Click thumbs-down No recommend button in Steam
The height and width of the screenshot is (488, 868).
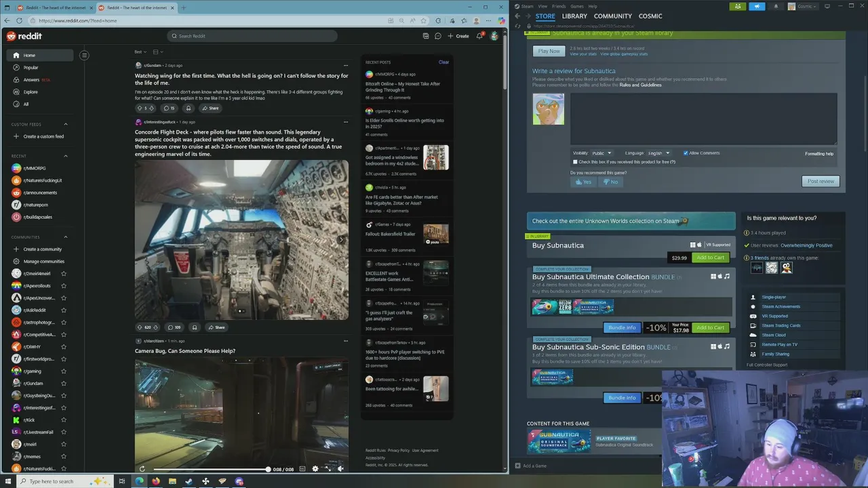click(610, 182)
